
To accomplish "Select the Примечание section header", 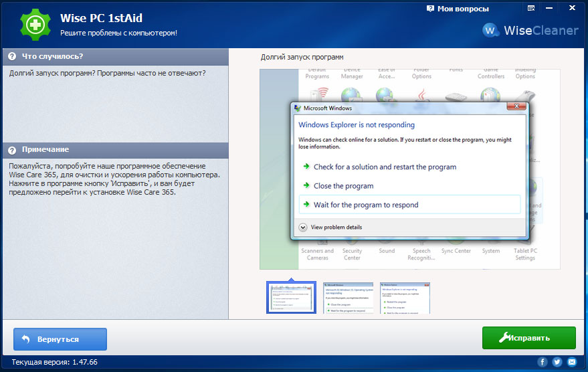I will [116, 150].
